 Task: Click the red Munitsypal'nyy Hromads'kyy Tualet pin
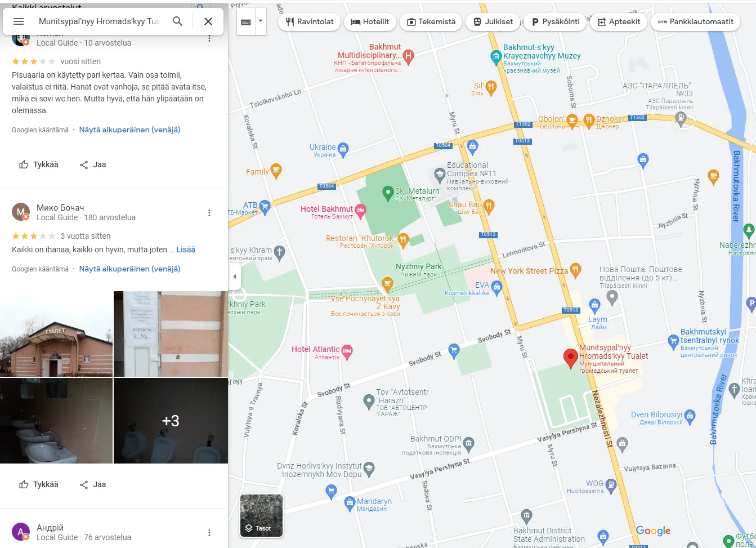click(x=570, y=357)
